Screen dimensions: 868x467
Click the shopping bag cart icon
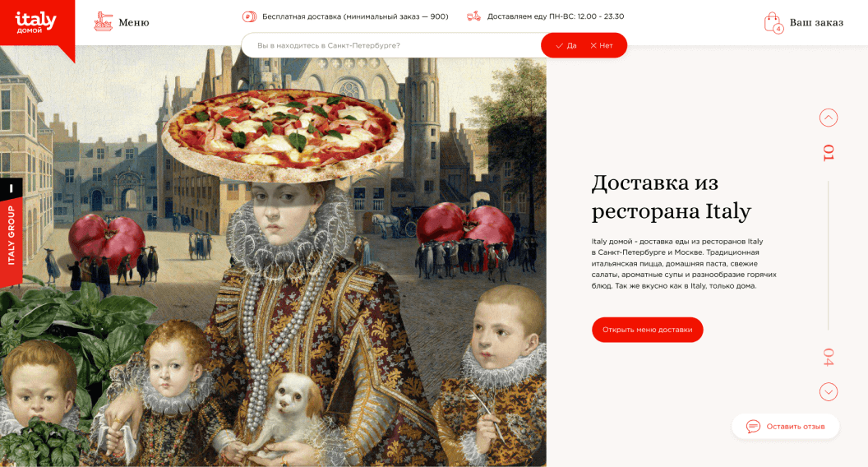click(x=773, y=23)
